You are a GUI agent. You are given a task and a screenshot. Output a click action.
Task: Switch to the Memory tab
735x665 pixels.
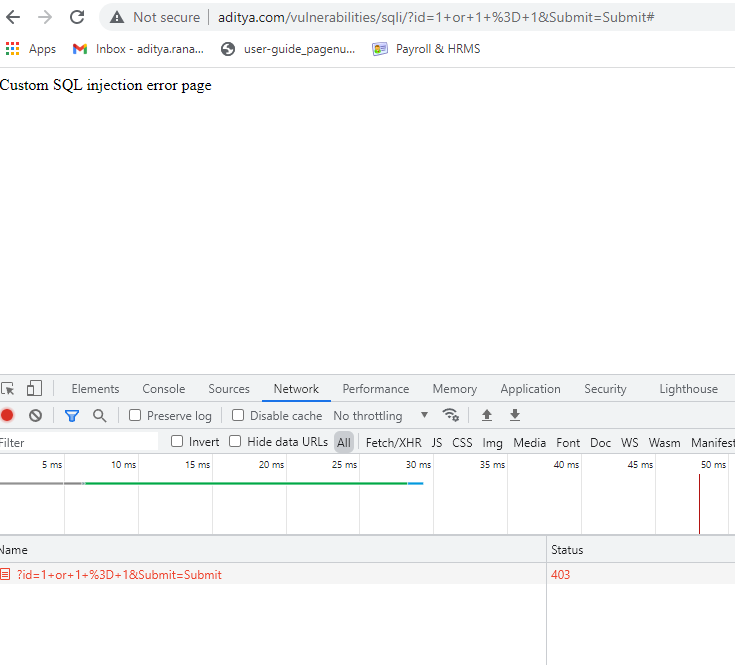[x=455, y=389]
